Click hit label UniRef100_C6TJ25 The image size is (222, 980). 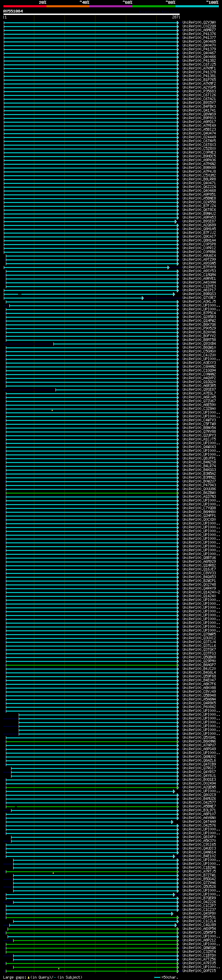(x=199, y=64)
